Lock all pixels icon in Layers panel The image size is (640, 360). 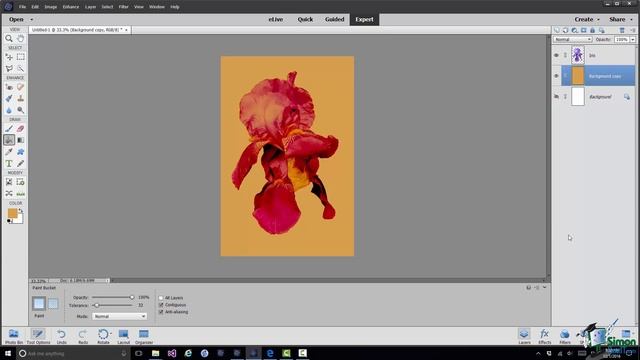point(593,30)
